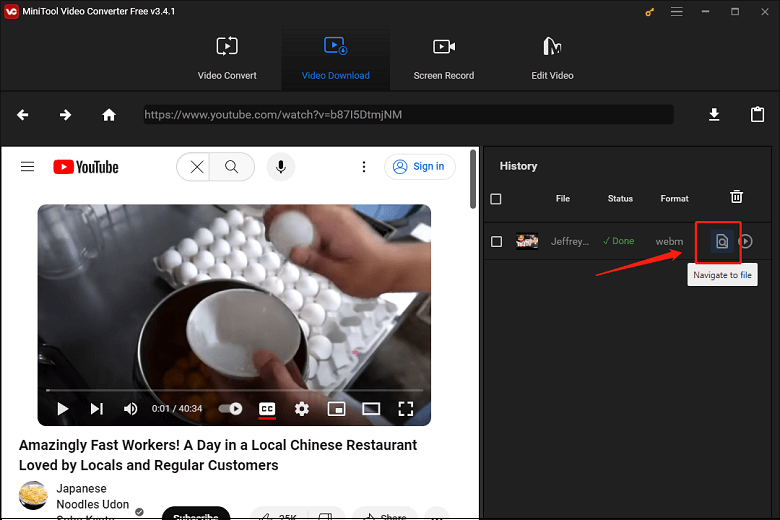Image resolution: width=780 pixels, height=520 pixels.
Task: Navigate back with left arrow
Action: click(x=23, y=115)
